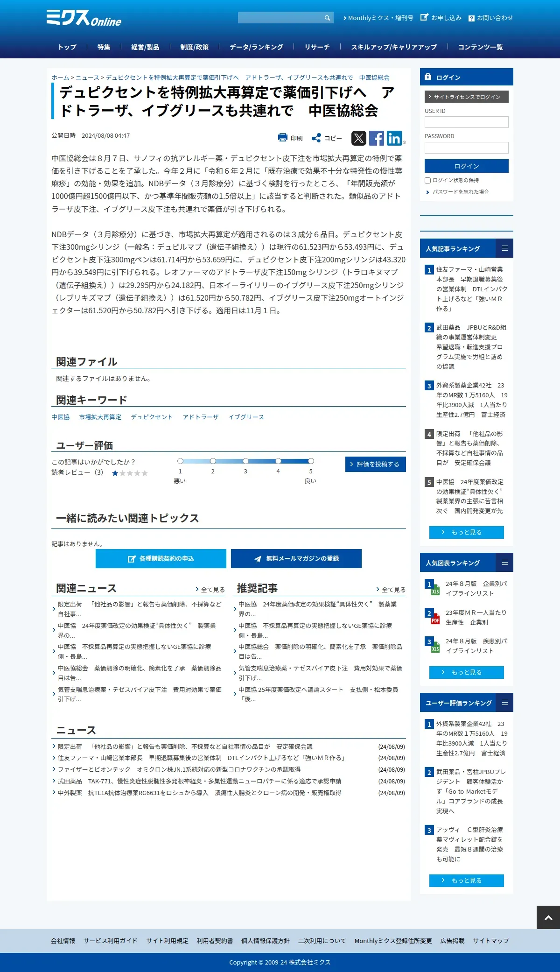Click the お問い合わせ question icon
Viewport: 560px width, 972px height.
click(x=471, y=18)
